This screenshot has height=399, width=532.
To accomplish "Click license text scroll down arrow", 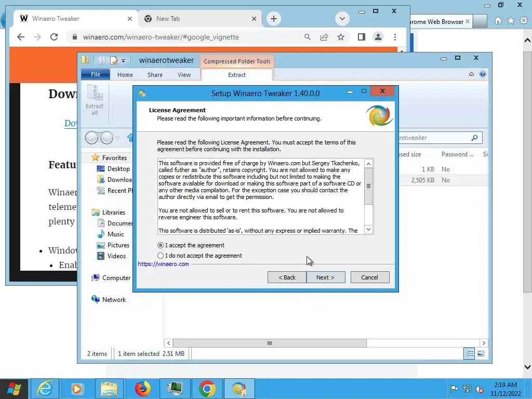I will click(368, 229).
